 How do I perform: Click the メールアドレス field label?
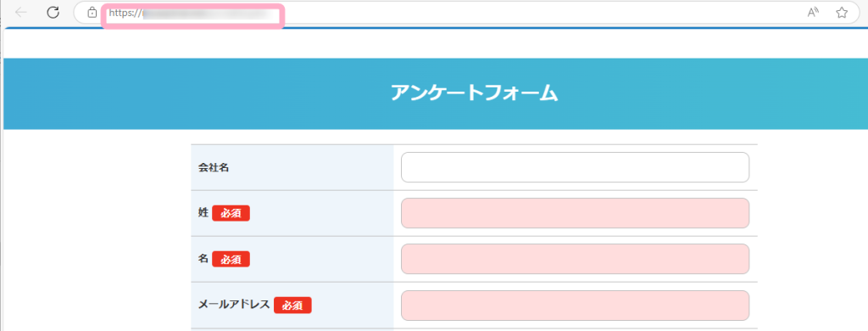pyautogui.click(x=234, y=305)
